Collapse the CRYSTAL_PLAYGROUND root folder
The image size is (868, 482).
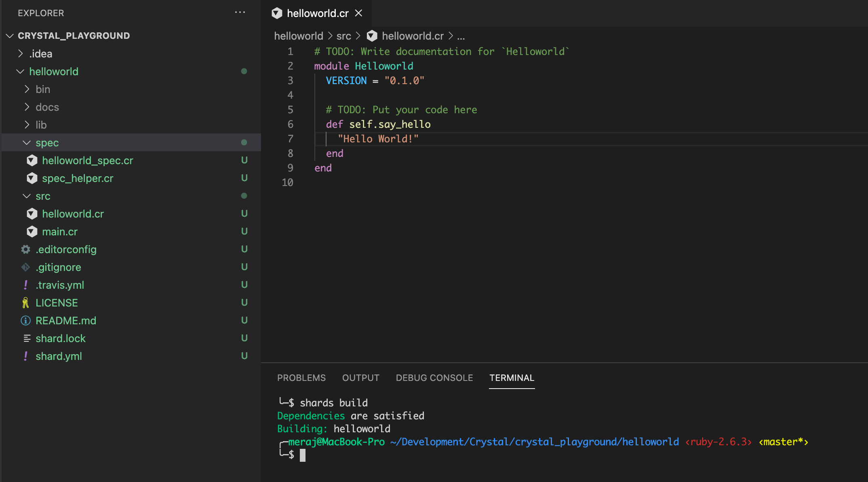click(10, 36)
